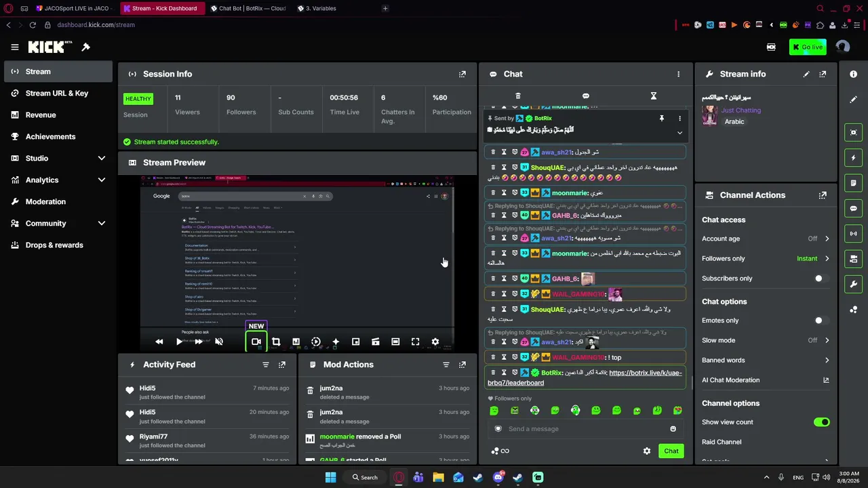Filter the Activity Feed list
The width and height of the screenshot is (868, 488).
[x=266, y=365]
